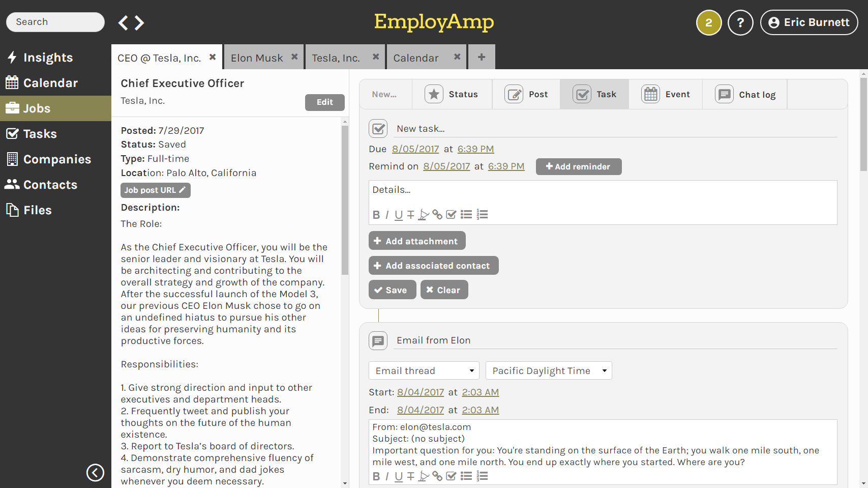Insert a checklist in the task Details editor
868x488 pixels.
tap(451, 215)
